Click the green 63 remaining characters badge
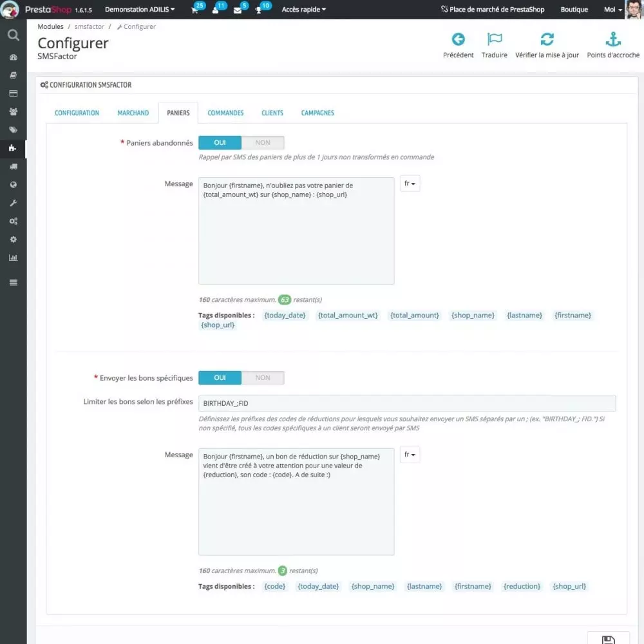This screenshot has height=644, width=644. pos(285,300)
